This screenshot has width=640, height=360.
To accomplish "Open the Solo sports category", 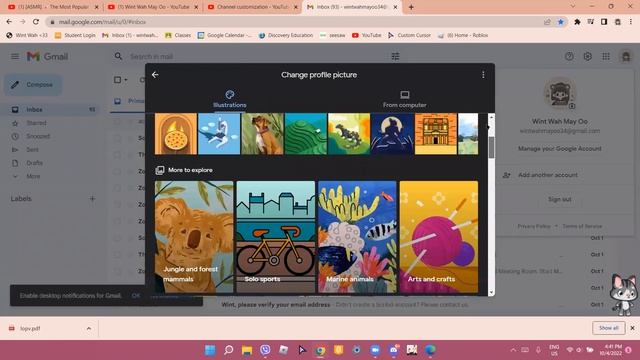I will pos(276,237).
